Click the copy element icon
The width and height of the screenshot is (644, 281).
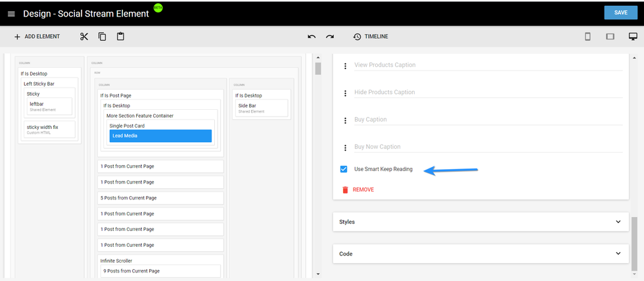(102, 37)
